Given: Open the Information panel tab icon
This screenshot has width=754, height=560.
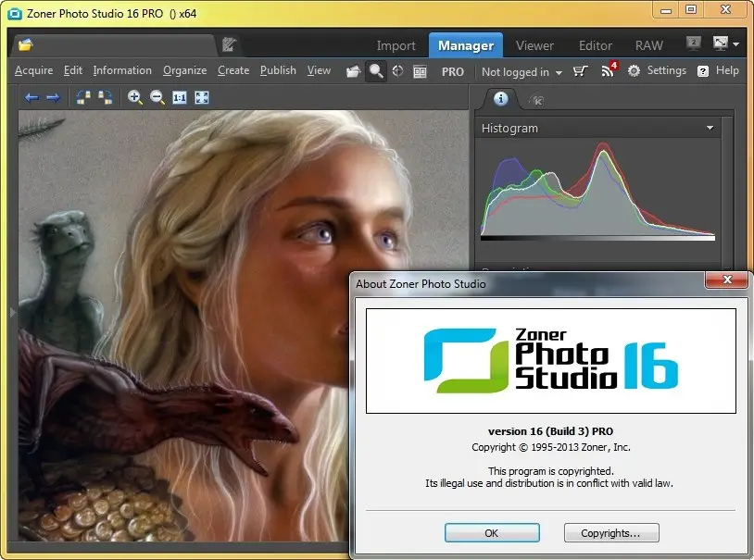Looking at the screenshot, I should pyautogui.click(x=500, y=99).
